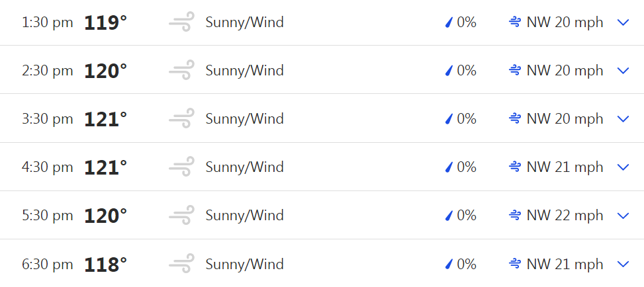This screenshot has height=287, width=644.
Task: Click the 0% precipitation value at 5:30 pm
Action: click(x=467, y=216)
